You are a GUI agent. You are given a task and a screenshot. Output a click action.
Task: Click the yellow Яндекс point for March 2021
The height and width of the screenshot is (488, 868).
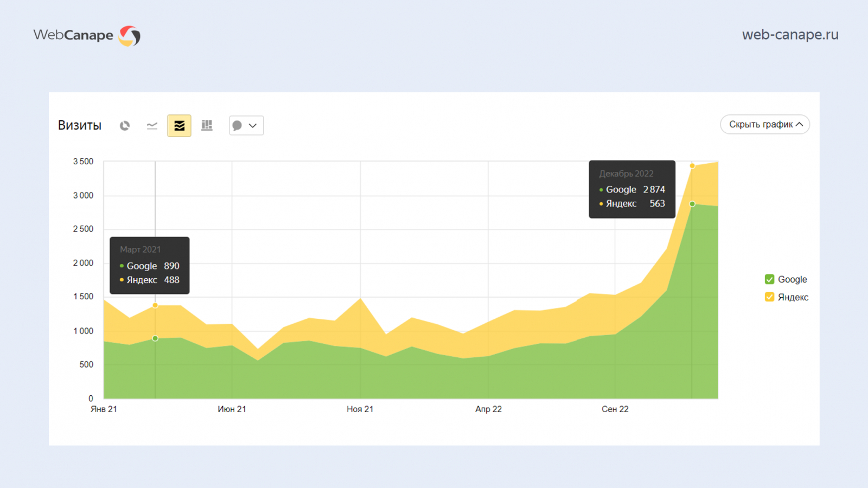tap(155, 305)
